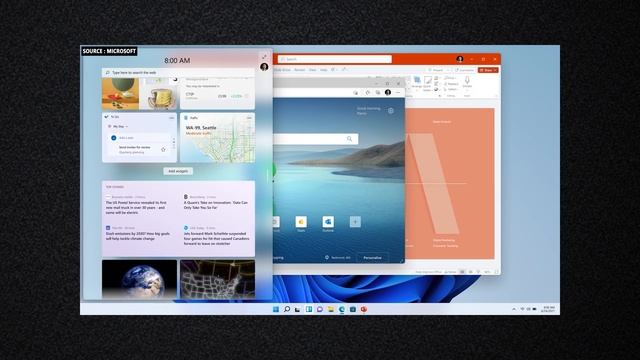The height and width of the screenshot is (360, 640).
Task: Click Add a task in To Do widget
Action: click(127, 138)
